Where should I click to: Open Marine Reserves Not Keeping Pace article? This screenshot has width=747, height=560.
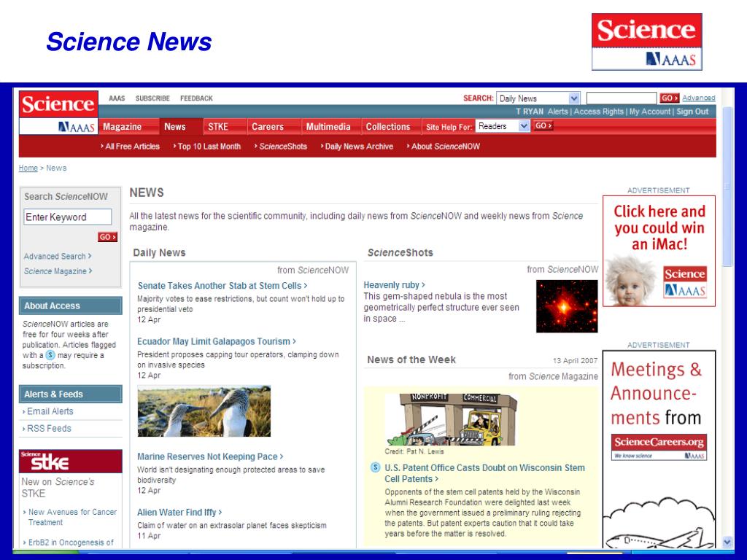(210, 456)
